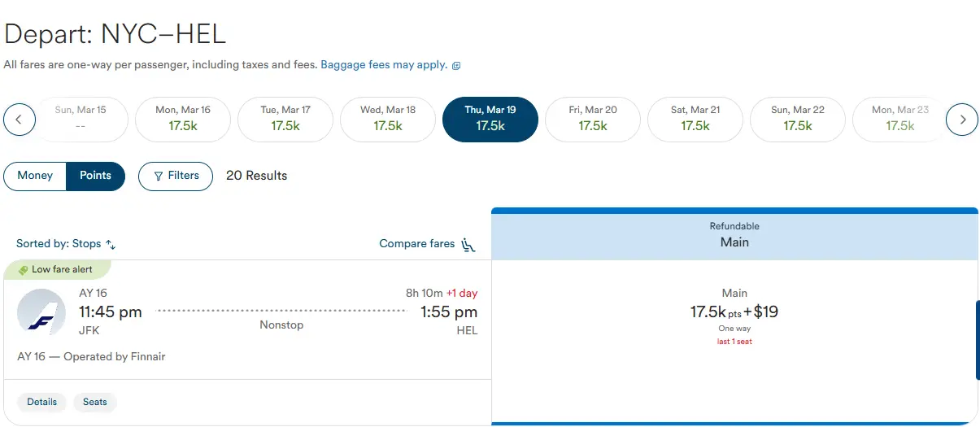The width and height of the screenshot is (980, 427).
Task: Click the baggage fees external link icon
Action: (x=456, y=65)
